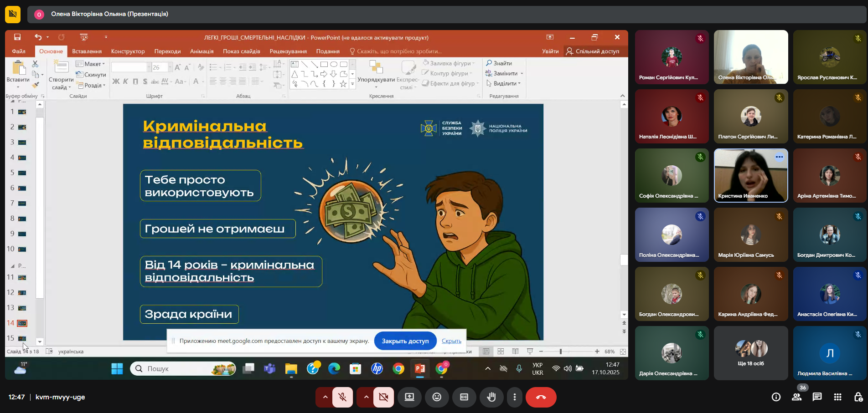Expand audio settings chevron
Screen dimensions: 868x413
pos(325,397)
